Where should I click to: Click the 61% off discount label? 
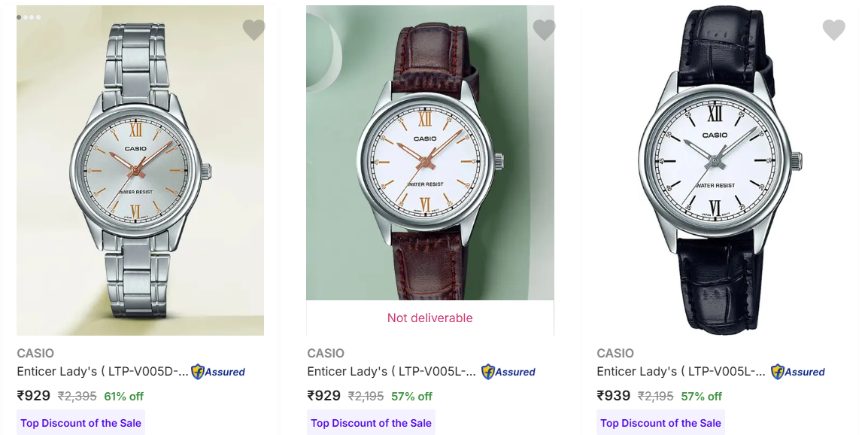(x=123, y=397)
